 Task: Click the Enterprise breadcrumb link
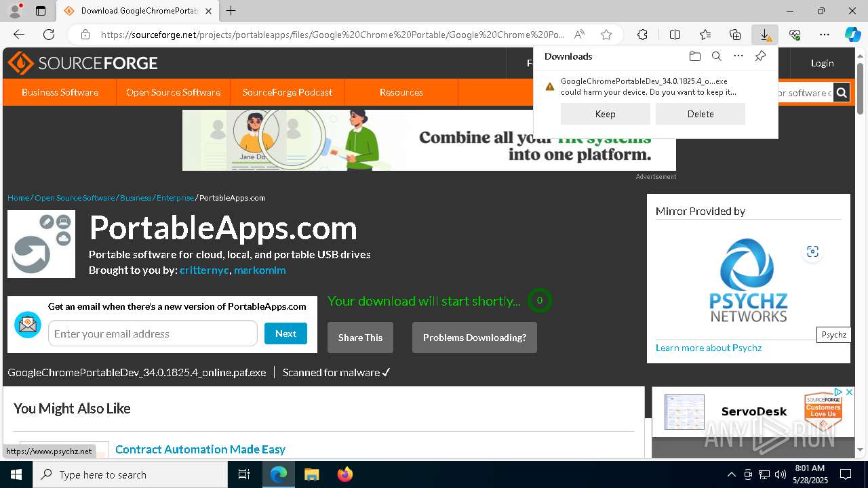pyautogui.click(x=176, y=198)
